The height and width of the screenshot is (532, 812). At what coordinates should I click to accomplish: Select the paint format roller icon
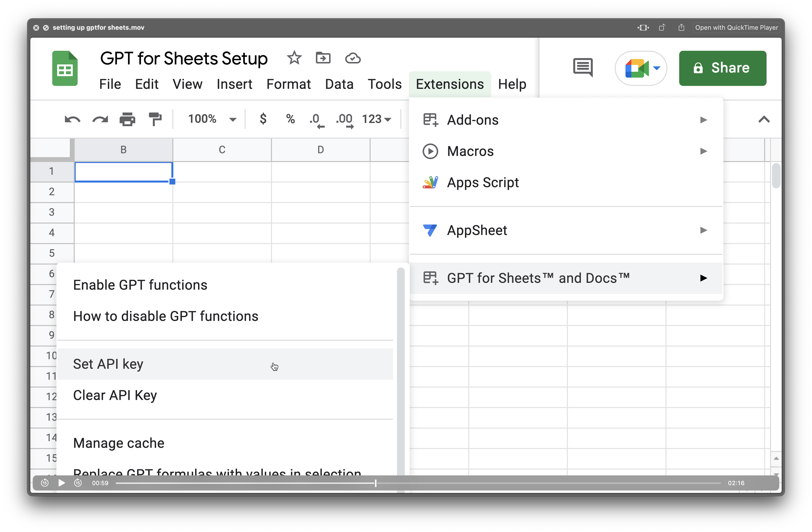coord(155,119)
